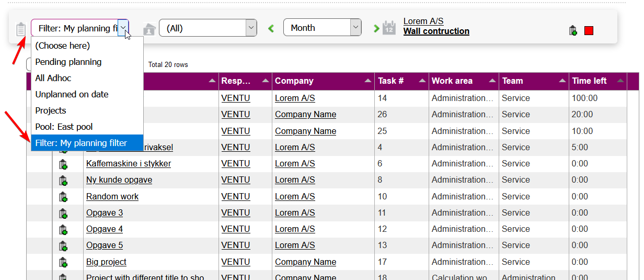Go to previous period with green left arrow

point(271,28)
